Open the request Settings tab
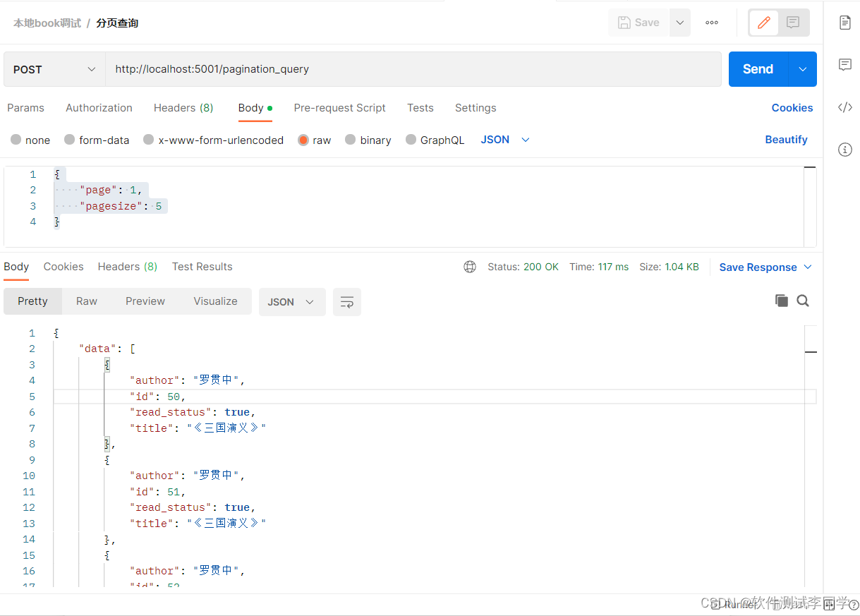 (x=476, y=108)
